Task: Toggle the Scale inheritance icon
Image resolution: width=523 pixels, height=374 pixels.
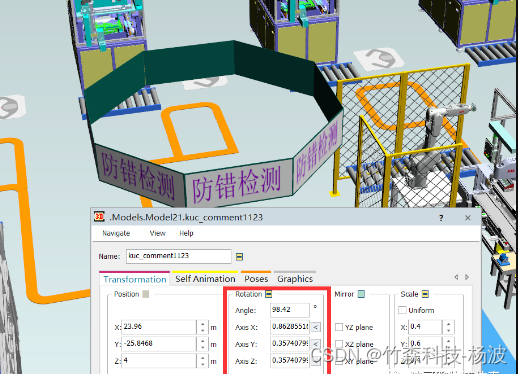Action: (425, 294)
